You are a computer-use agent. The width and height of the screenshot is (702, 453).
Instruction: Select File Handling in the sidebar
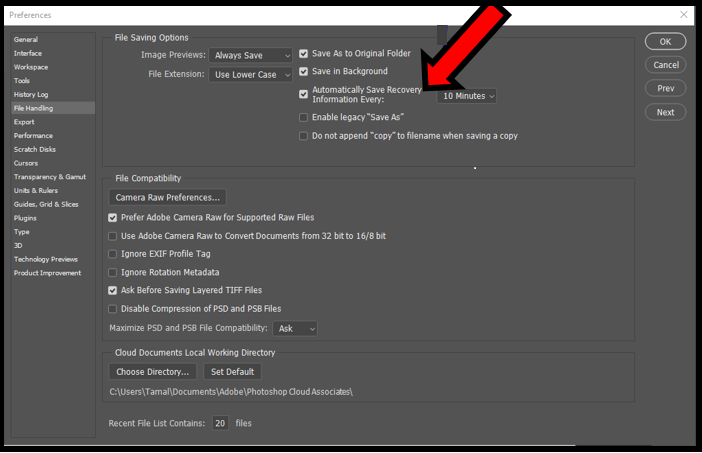pos(53,108)
